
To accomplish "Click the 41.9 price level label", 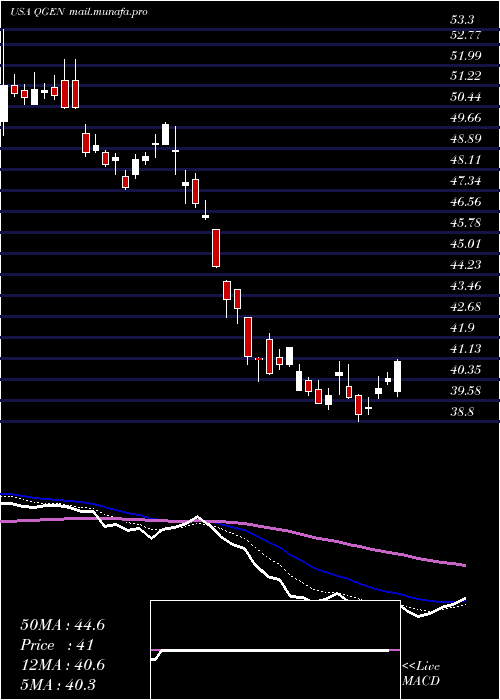I will (x=463, y=328).
